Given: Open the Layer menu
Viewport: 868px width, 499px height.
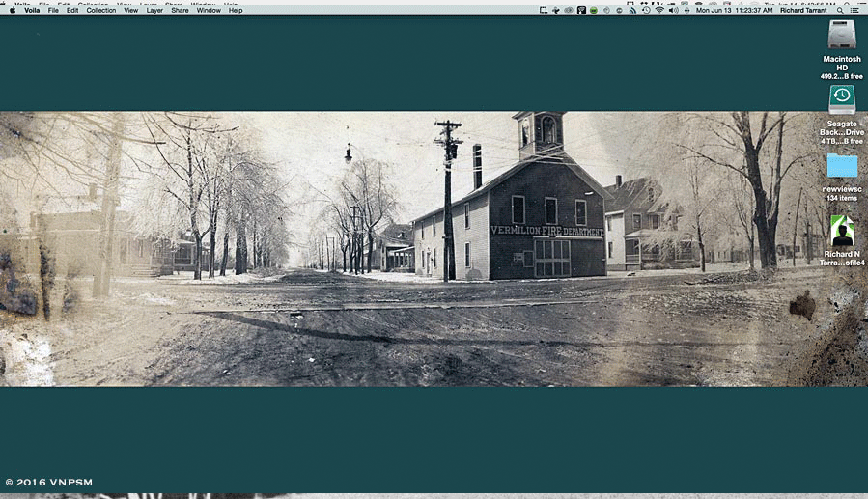Looking at the screenshot, I should [x=154, y=10].
